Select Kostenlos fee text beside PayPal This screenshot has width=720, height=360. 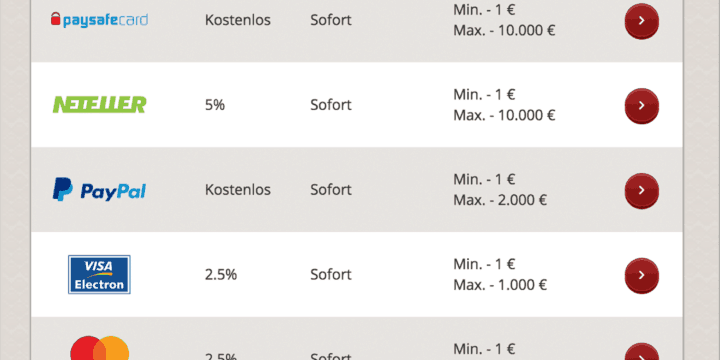click(x=238, y=190)
